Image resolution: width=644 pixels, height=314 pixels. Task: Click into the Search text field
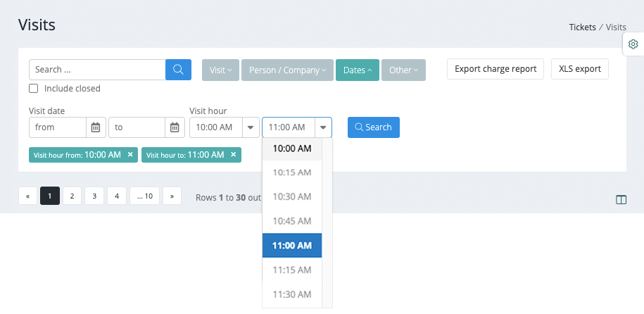(x=97, y=70)
